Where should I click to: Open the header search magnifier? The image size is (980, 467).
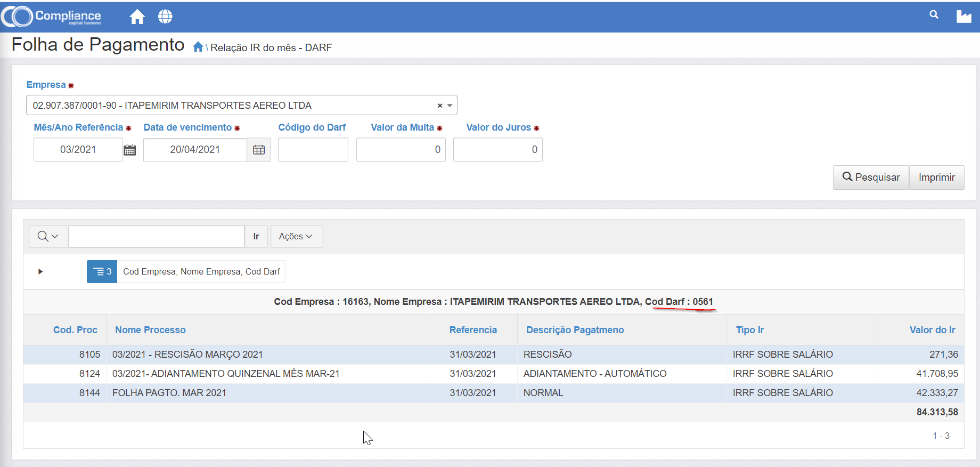934,15
